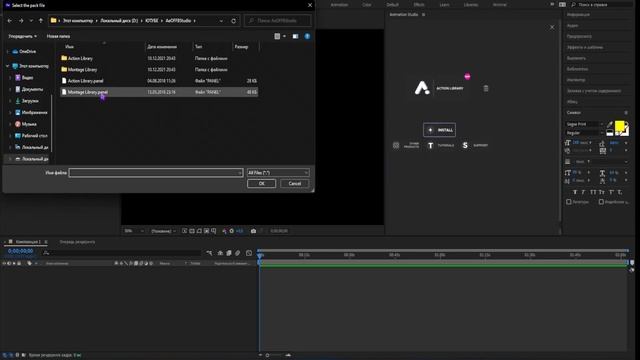Toggle the Small Caps text style
The image size is (640, 360).
(x=602, y=192)
